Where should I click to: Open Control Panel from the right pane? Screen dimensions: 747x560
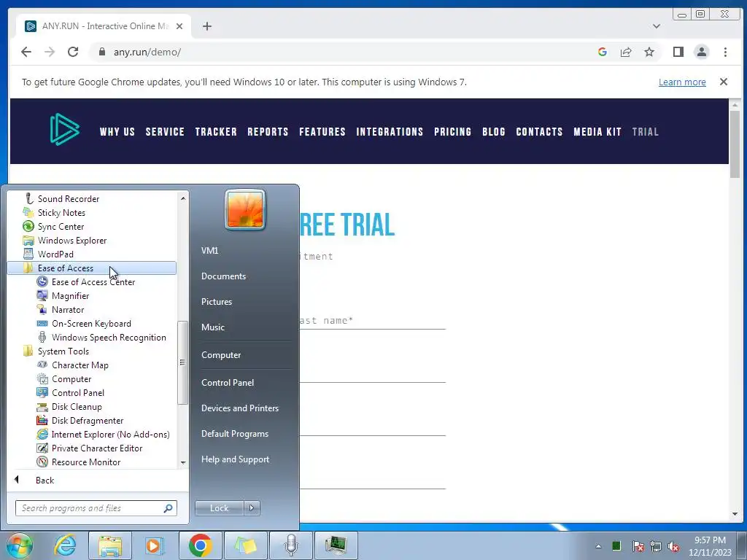click(x=228, y=382)
